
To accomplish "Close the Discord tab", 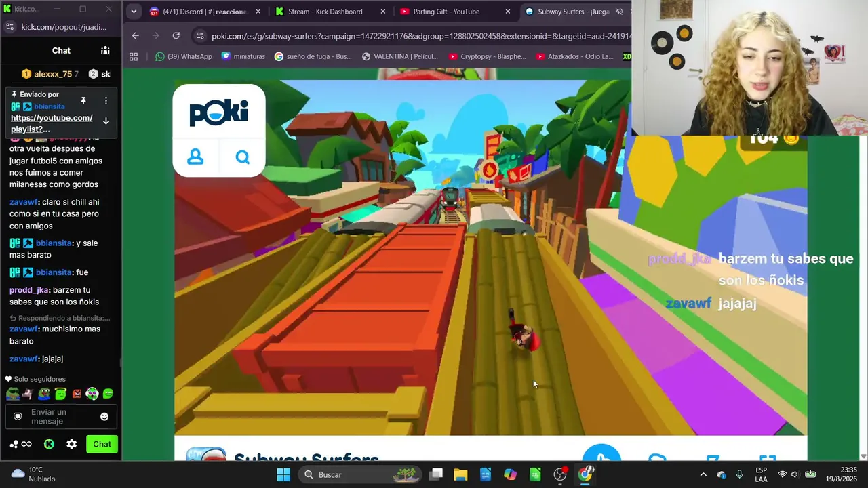I will pyautogui.click(x=258, y=12).
